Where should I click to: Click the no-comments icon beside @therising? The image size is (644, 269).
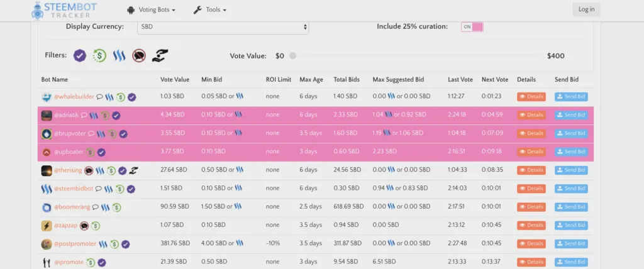click(89, 171)
